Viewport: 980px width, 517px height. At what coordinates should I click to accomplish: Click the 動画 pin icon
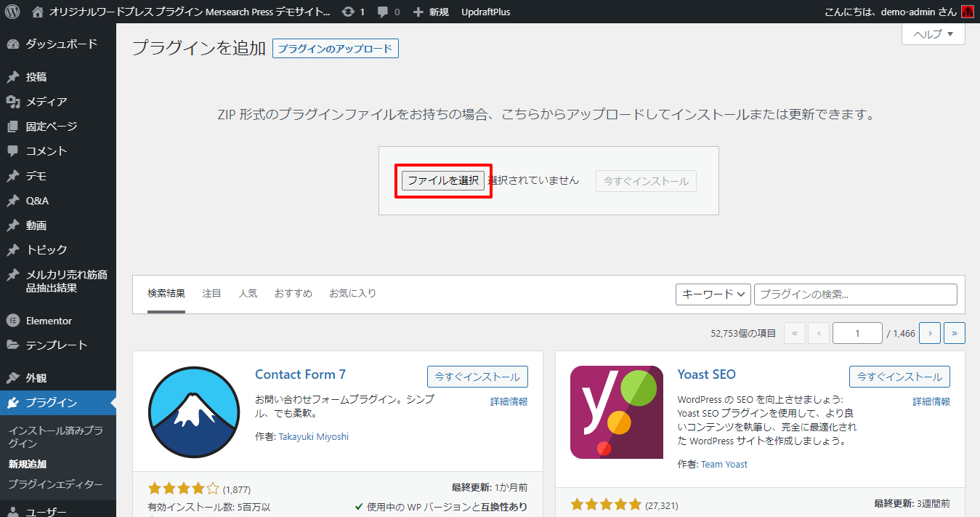(x=12, y=225)
